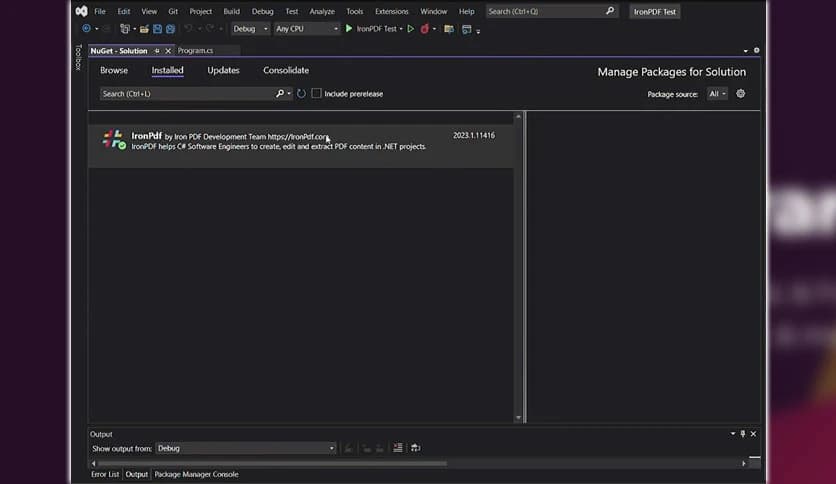Switch to the Updates tab
The image size is (836, 484).
coord(223,71)
